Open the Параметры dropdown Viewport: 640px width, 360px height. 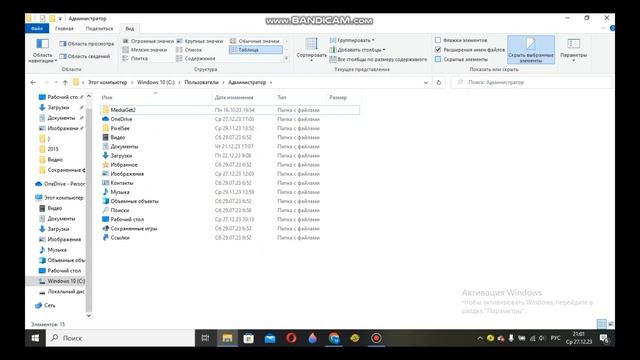pyautogui.click(x=573, y=50)
